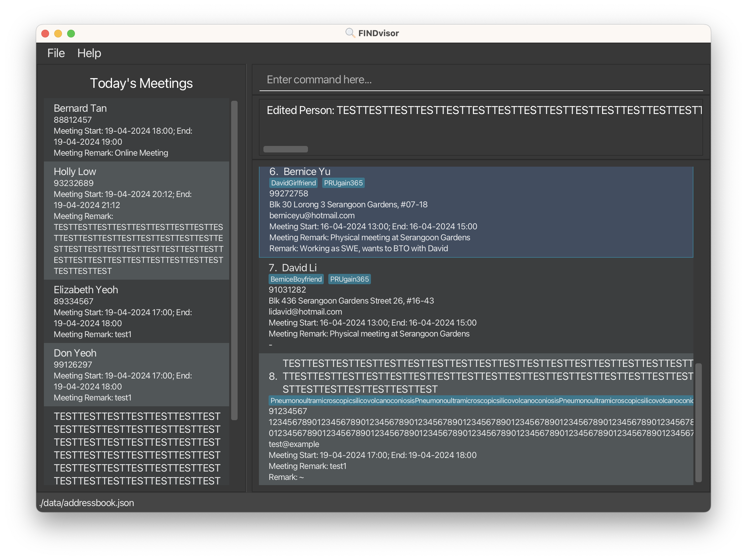Click the person list vertical scrollbar
The height and width of the screenshot is (560, 747).
(x=698, y=422)
